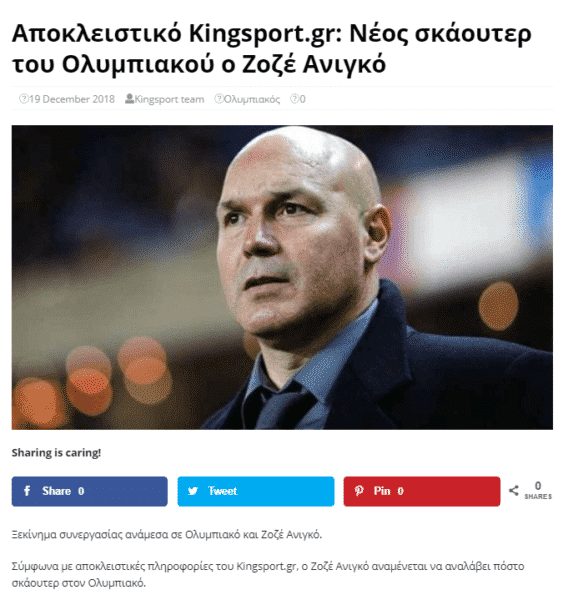Click the Facebook logo icon
Viewport: 563px width, 600px height.
pyautogui.click(x=27, y=491)
